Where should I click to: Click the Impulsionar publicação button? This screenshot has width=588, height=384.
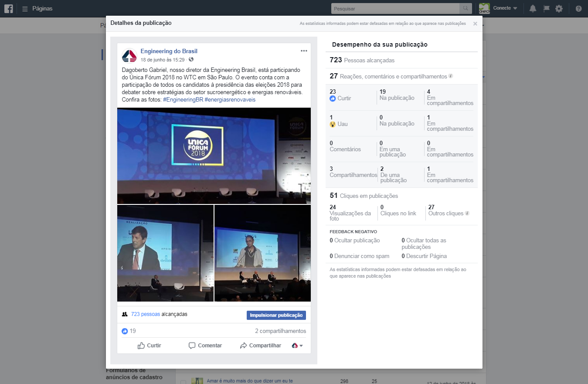click(276, 315)
